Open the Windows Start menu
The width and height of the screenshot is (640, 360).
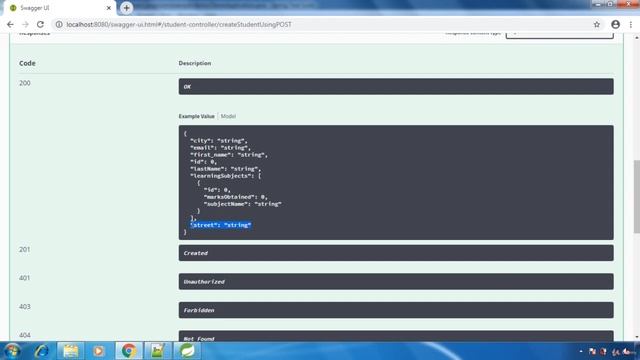[x=12, y=351]
